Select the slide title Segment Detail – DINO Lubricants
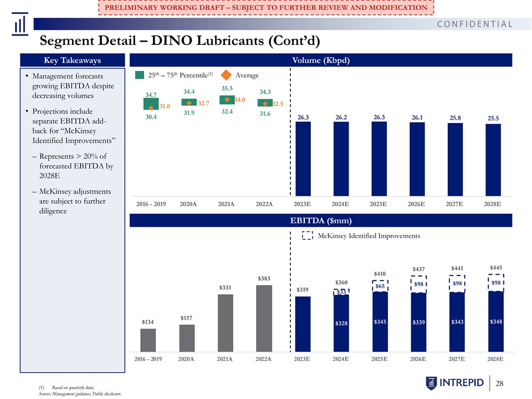This screenshot has height=399, width=532. click(x=180, y=40)
